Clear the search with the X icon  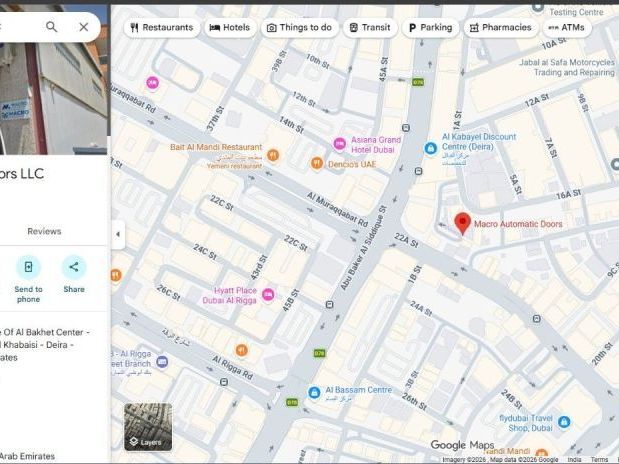point(84,27)
